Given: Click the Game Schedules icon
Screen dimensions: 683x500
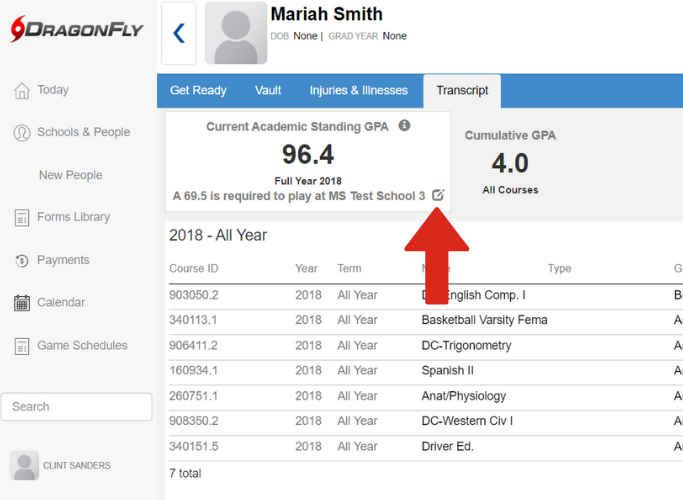Looking at the screenshot, I should point(21,346).
